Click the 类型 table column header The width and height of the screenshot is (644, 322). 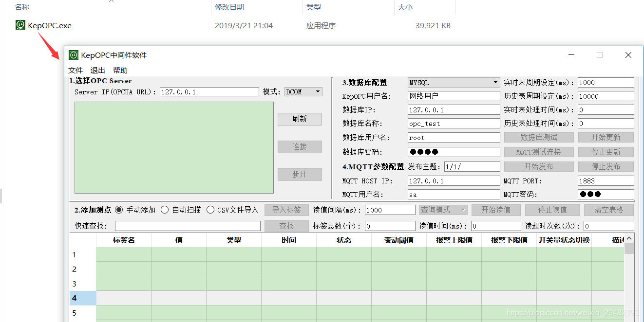[234, 240]
